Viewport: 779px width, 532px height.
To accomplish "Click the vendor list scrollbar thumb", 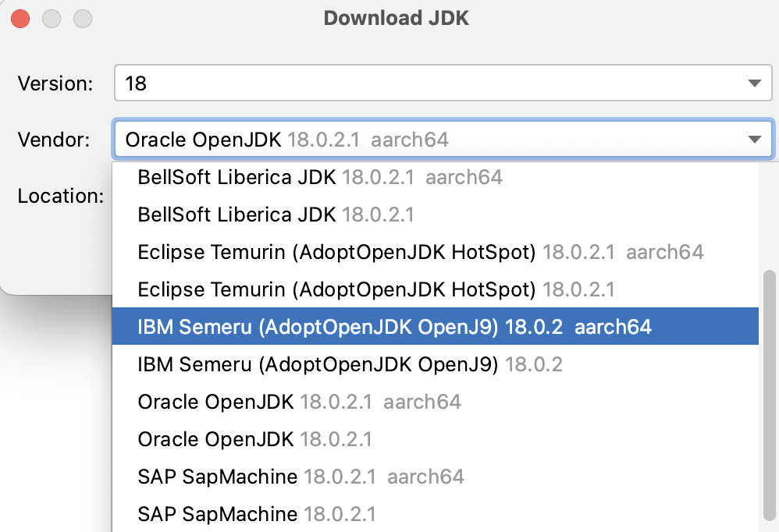I will pyautogui.click(x=769, y=390).
